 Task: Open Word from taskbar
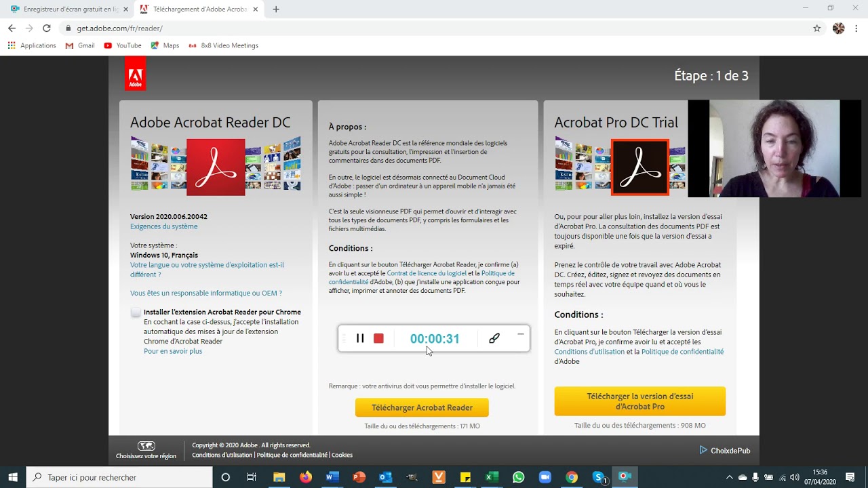[332, 477]
